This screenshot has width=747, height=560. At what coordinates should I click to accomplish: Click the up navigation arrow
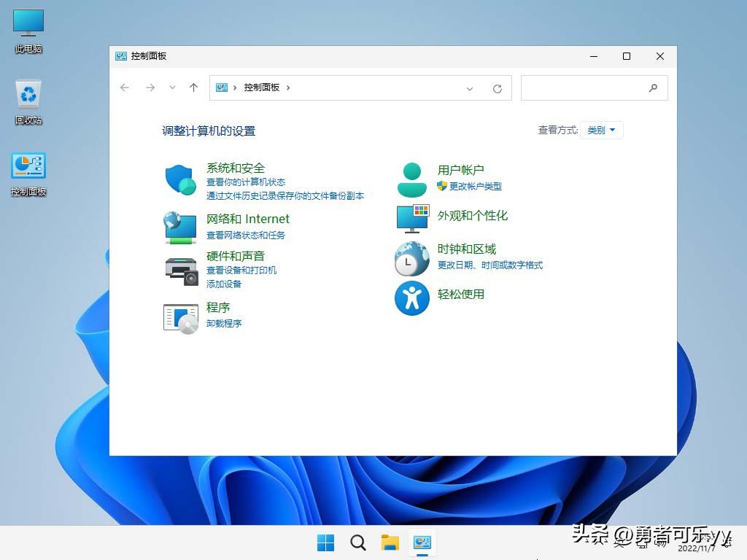(x=193, y=87)
